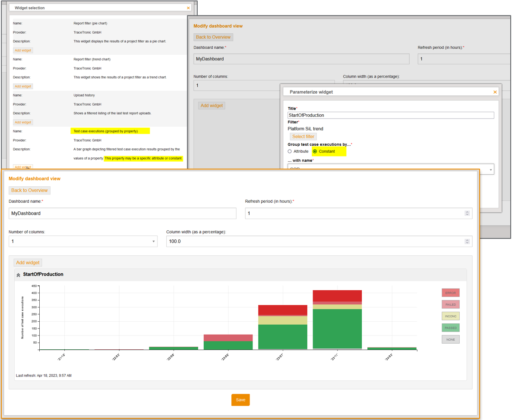The image size is (512, 420).
Task: Toggle the NONE series in the chart legend
Action: click(450, 339)
